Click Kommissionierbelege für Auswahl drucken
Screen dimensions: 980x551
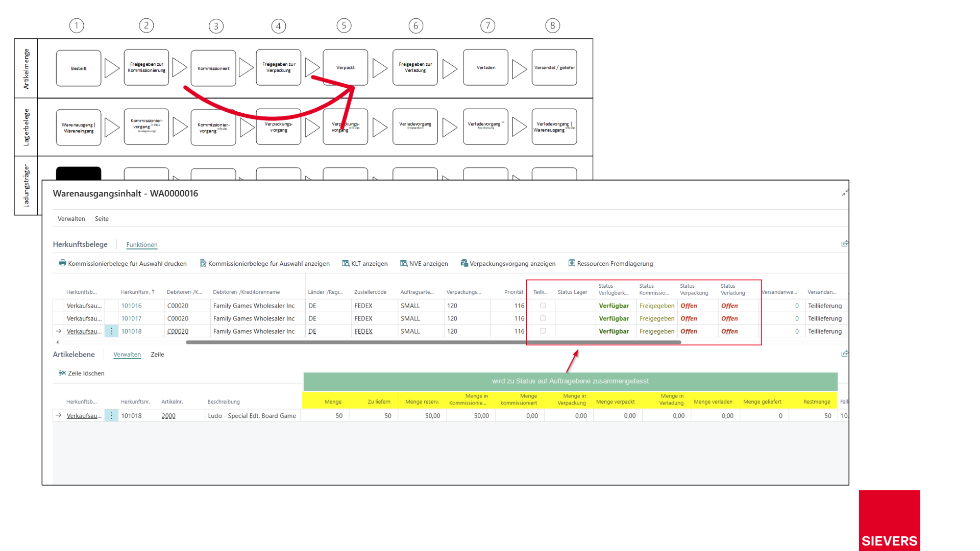coord(127,263)
